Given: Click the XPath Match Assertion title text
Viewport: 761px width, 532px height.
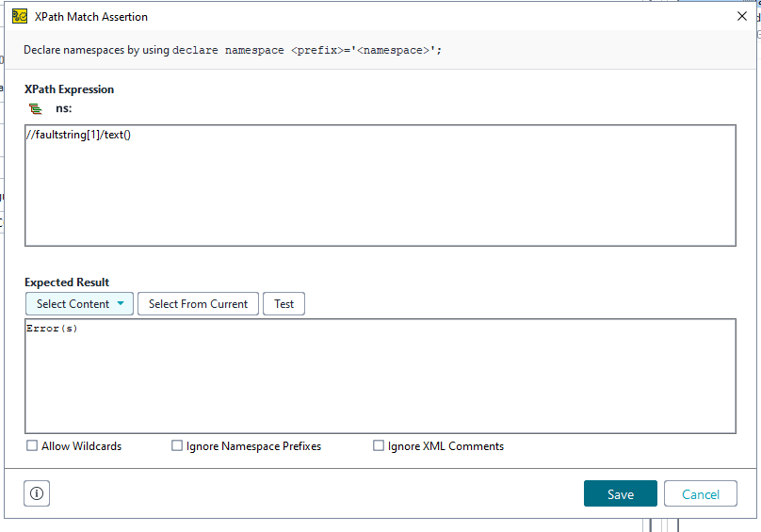Looking at the screenshot, I should pos(91,17).
